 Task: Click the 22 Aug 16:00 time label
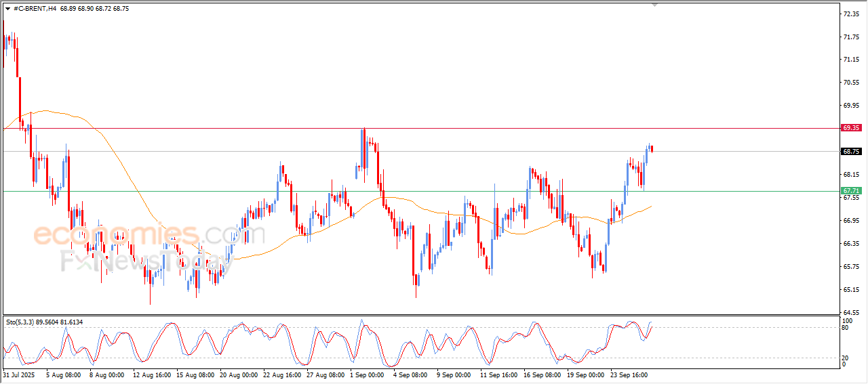click(x=281, y=374)
